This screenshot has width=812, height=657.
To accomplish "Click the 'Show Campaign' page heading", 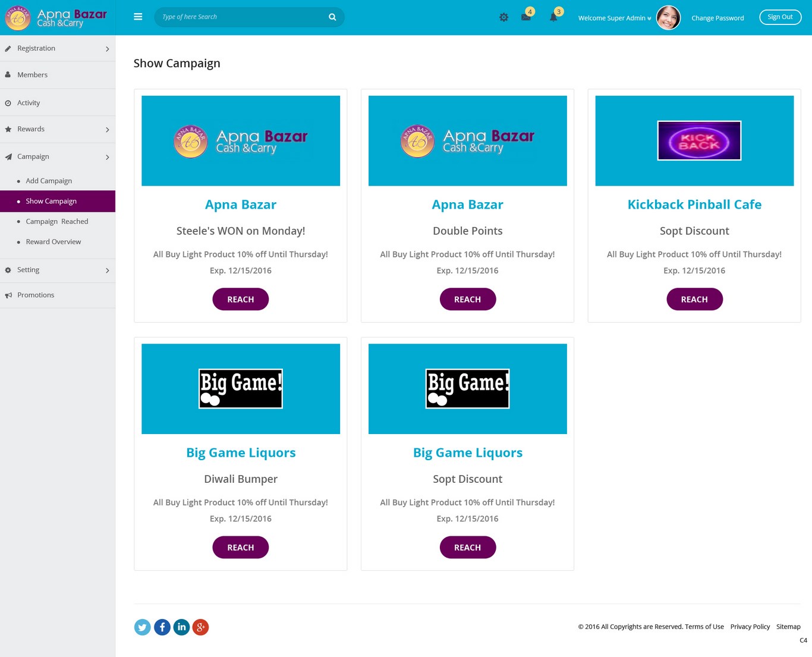I will tap(177, 64).
